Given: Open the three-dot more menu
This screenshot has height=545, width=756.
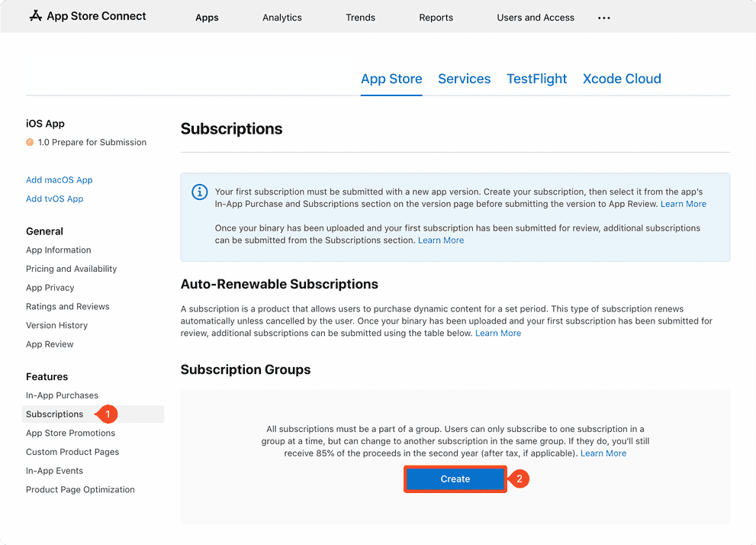Looking at the screenshot, I should (x=604, y=18).
